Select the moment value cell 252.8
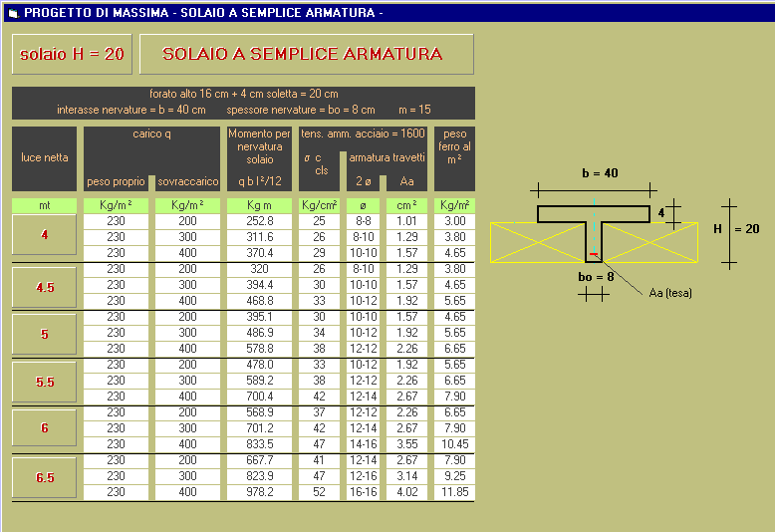This screenshot has width=775, height=532. (x=259, y=221)
